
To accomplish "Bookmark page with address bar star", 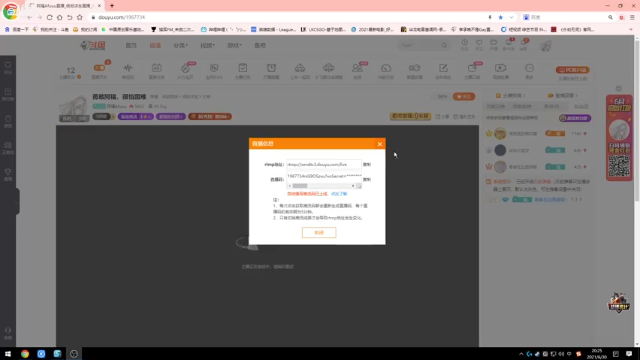I will pyautogui.click(x=500, y=17).
